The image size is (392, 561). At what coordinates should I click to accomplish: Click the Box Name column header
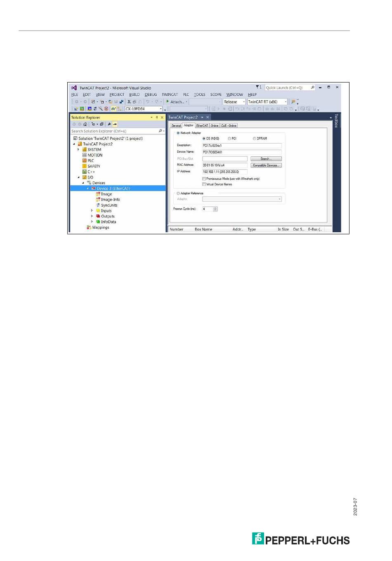coord(203,229)
